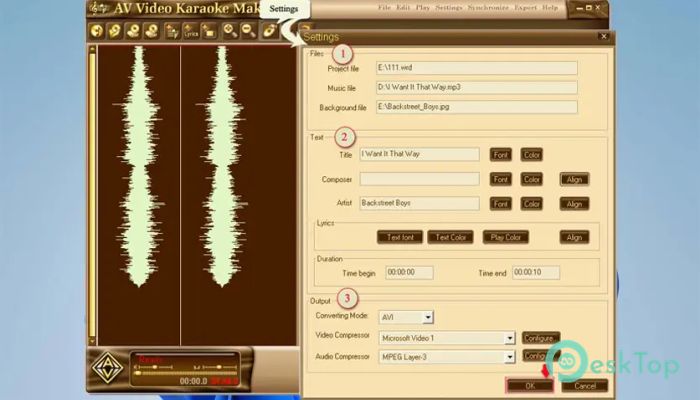Click the Lyrics icon in the toolbar
Viewport: 700px width, 400px height.
coord(191,31)
